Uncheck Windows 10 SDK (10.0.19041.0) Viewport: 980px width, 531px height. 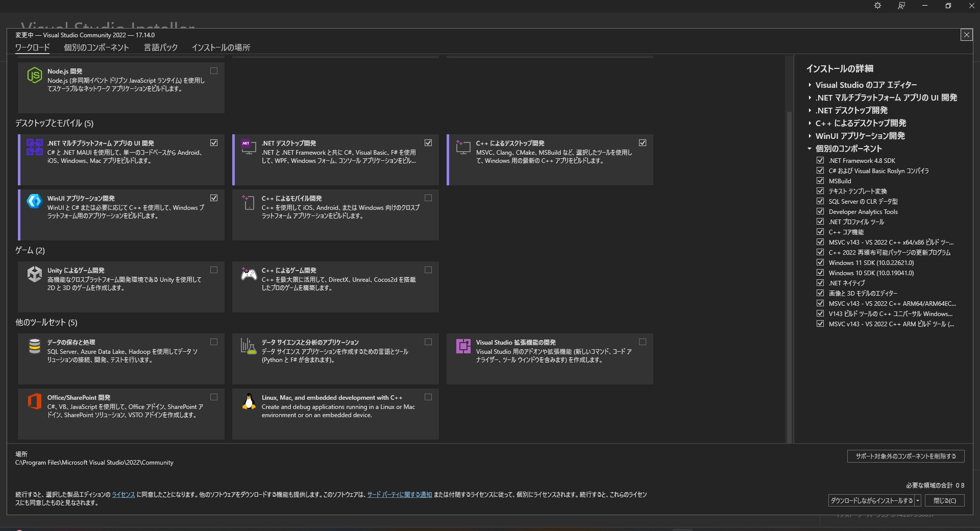click(820, 273)
